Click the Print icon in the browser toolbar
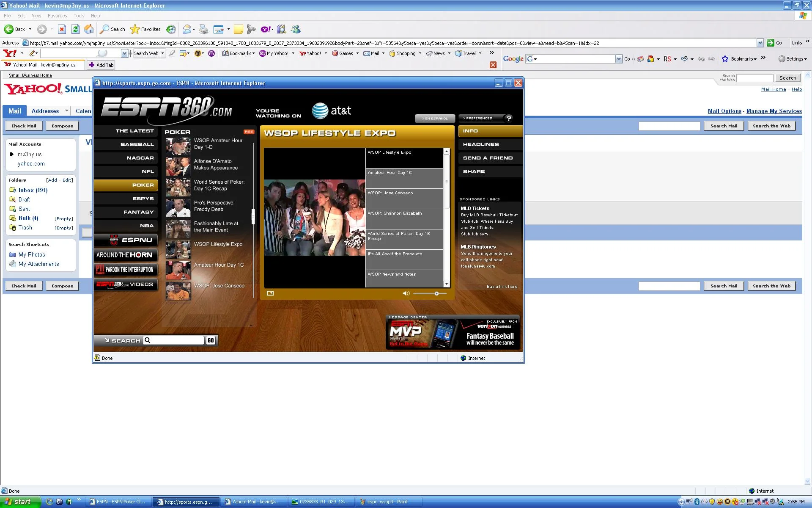Image resolution: width=812 pixels, height=508 pixels. coord(203,29)
